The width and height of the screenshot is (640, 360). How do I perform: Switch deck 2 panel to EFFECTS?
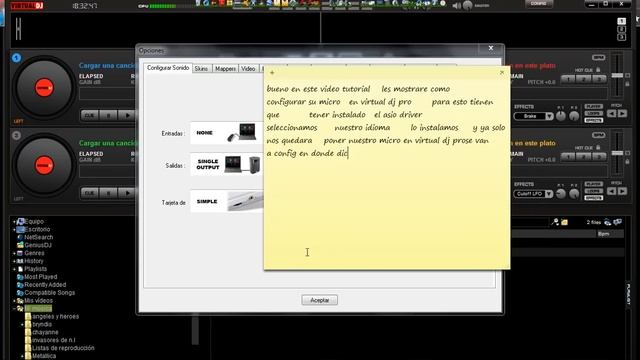tap(593, 198)
